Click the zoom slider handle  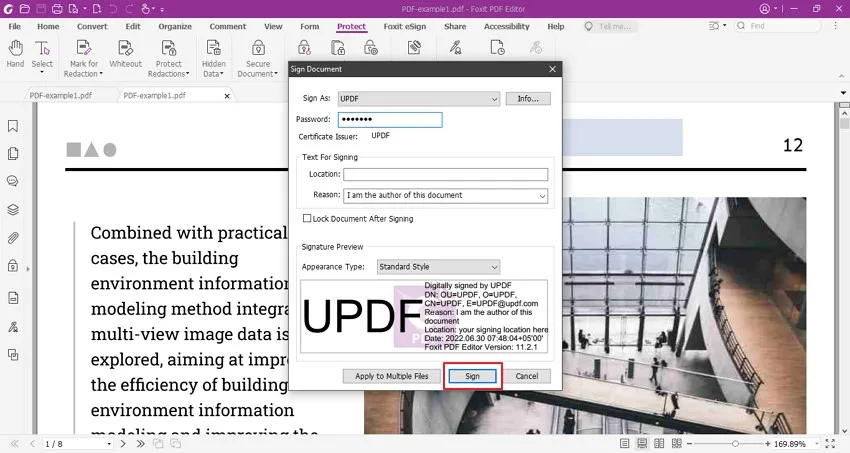735,444
